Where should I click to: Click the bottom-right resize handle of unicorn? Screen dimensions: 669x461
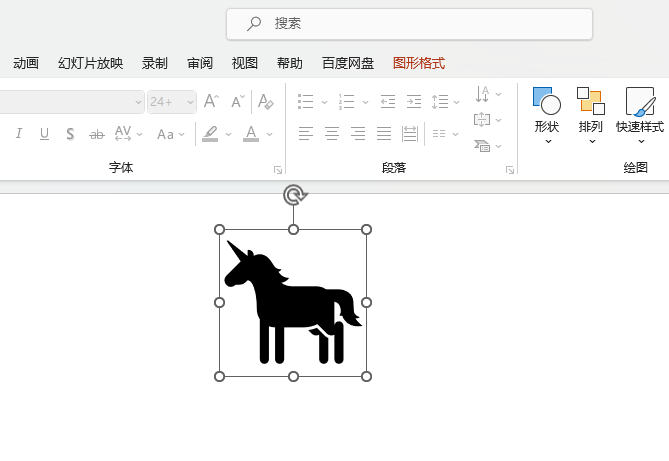coord(366,376)
